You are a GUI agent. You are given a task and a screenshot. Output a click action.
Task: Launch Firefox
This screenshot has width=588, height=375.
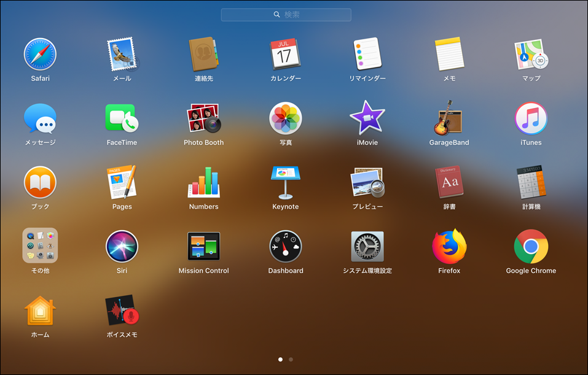[x=449, y=247]
